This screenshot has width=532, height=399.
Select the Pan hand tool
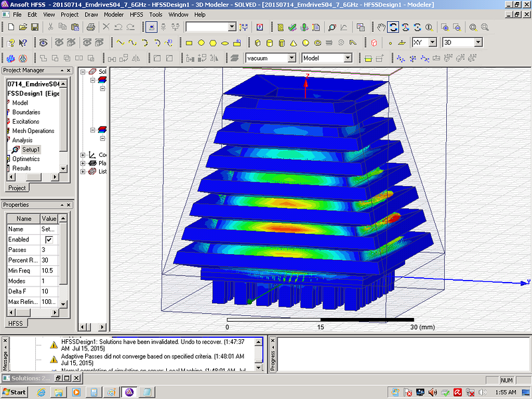[x=381, y=27]
